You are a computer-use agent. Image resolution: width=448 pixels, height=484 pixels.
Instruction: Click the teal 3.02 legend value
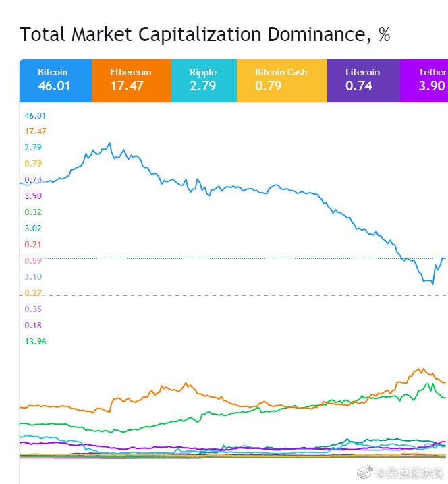click(x=33, y=228)
